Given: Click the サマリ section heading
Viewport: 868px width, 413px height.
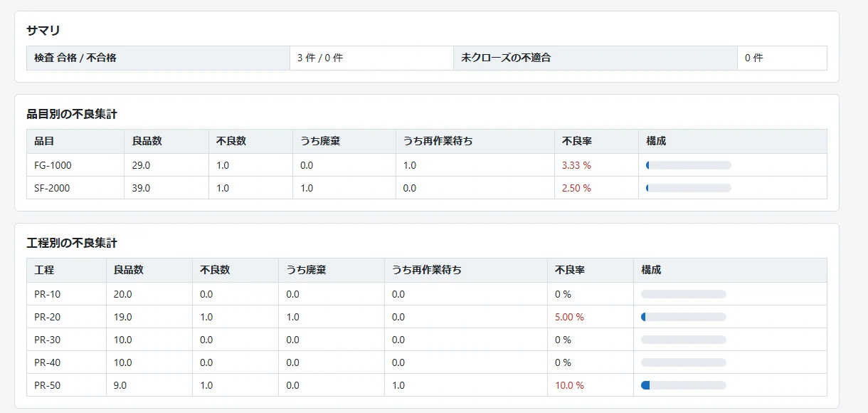Looking at the screenshot, I should click(x=43, y=31).
